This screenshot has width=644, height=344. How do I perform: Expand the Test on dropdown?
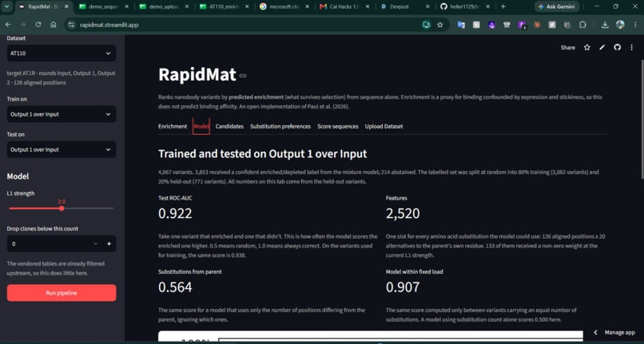pos(62,149)
